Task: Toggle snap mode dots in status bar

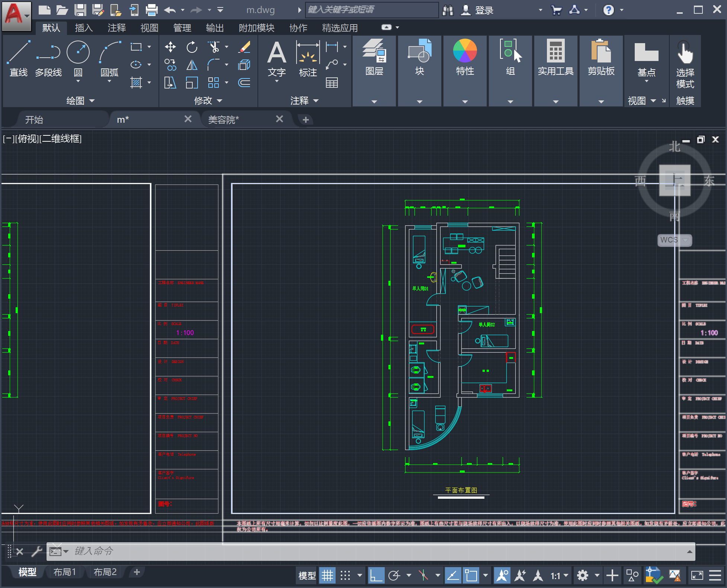Action: pyautogui.click(x=346, y=576)
